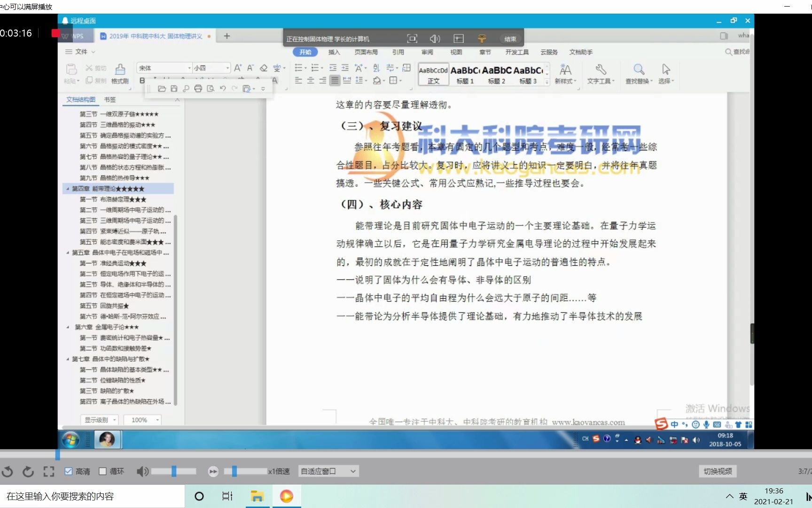Image resolution: width=812 pixels, height=508 pixels.
Task: Rewind with the player's counterclockwise arrow icon
Action: tap(8, 471)
